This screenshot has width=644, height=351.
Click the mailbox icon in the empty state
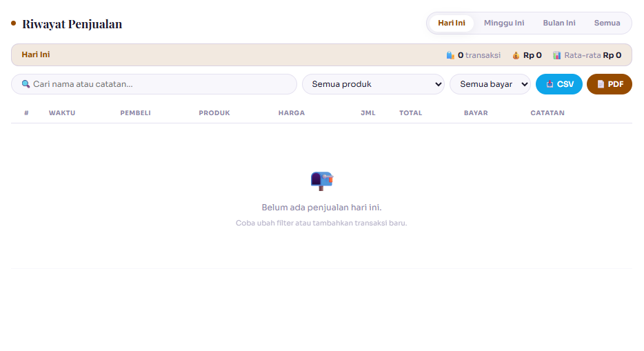321,181
